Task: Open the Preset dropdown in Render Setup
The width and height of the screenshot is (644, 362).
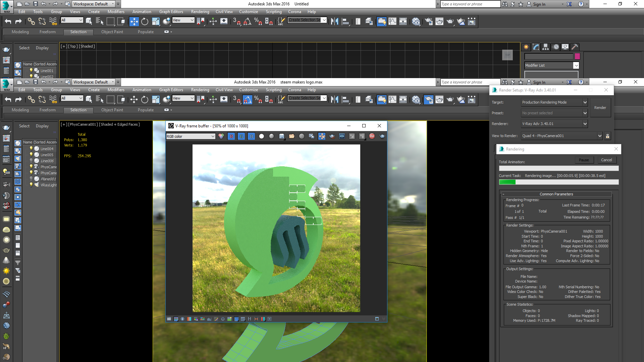Action: (x=554, y=113)
